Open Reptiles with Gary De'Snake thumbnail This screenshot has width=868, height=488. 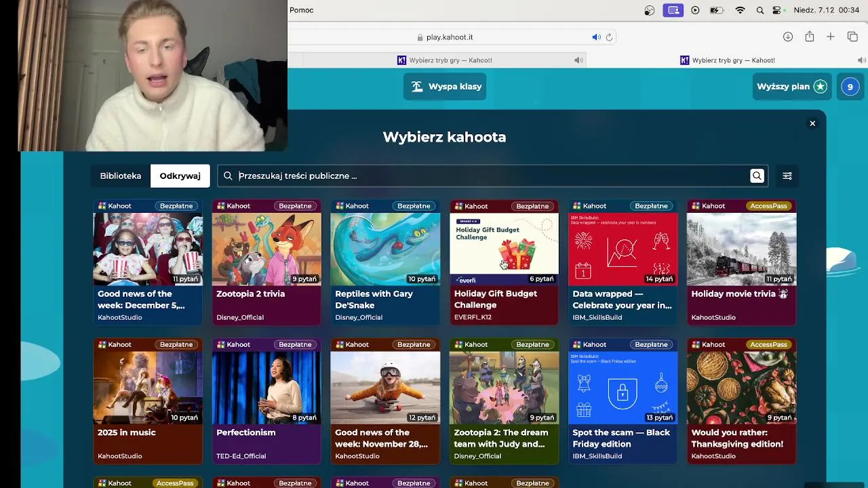(385, 249)
